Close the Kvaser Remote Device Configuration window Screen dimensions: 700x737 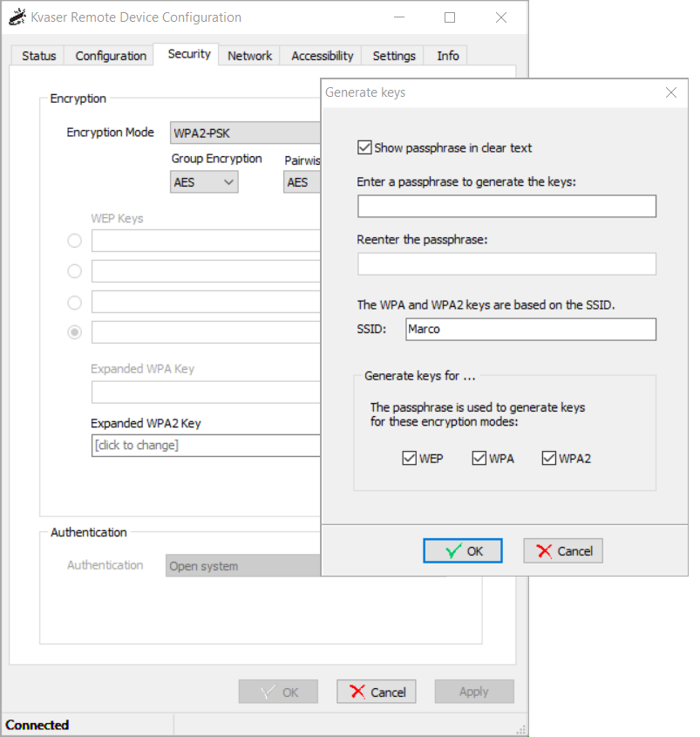click(x=500, y=17)
